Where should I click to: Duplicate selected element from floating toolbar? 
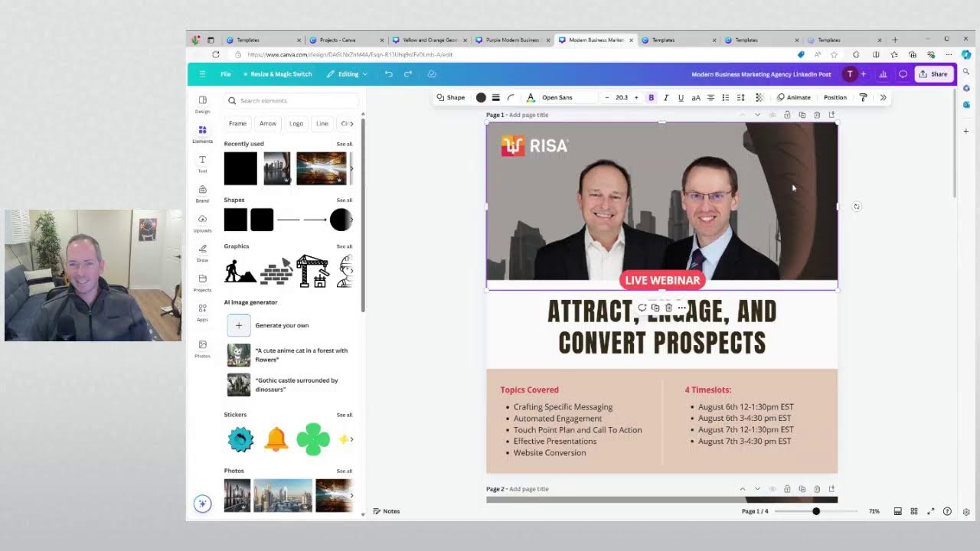click(x=655, y=308)
